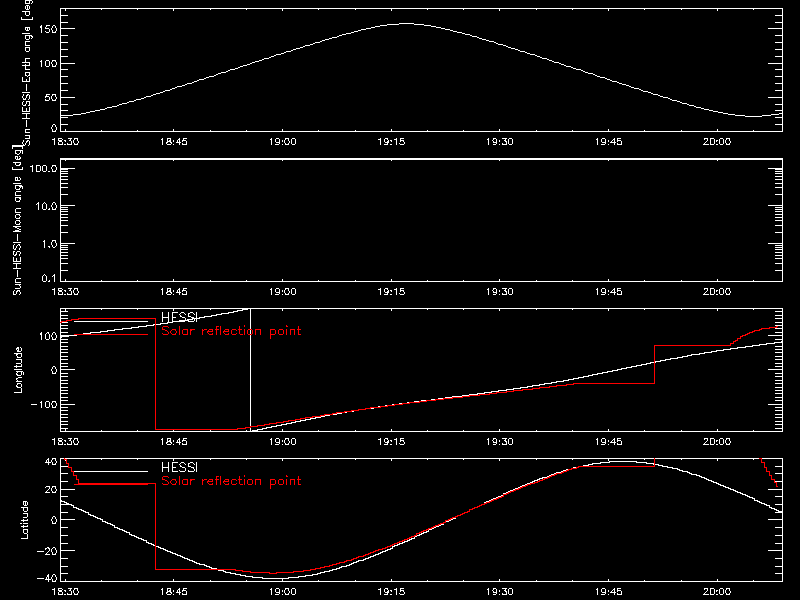
Task: Click the HESSI legend label in Longitude plot
Action: coord(179,317)
